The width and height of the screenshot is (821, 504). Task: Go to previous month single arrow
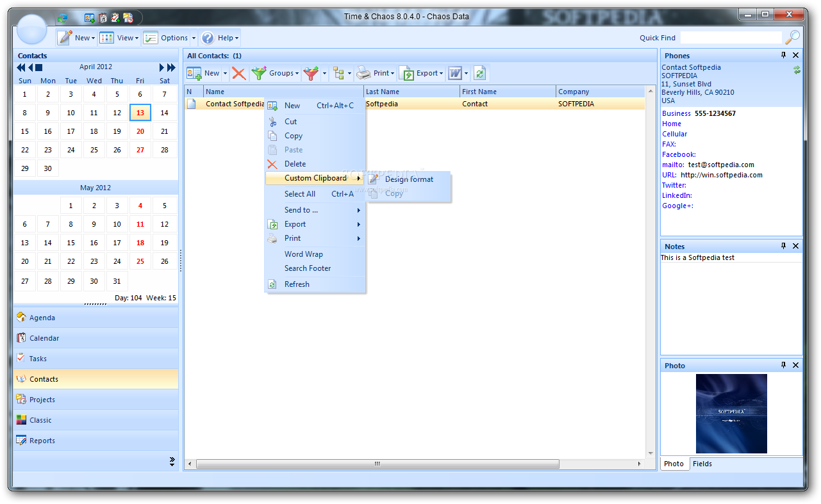click(30, 67)
